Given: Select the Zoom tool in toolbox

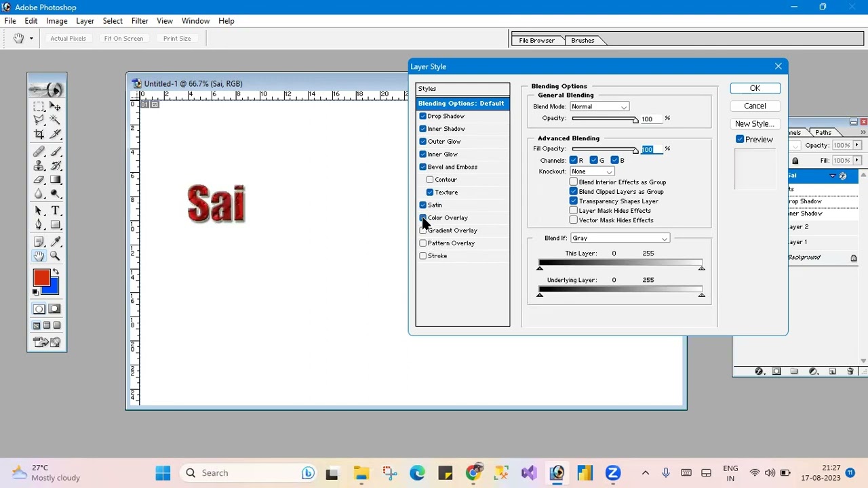Looking at the screenshot, I should click(x=55, y=256).
